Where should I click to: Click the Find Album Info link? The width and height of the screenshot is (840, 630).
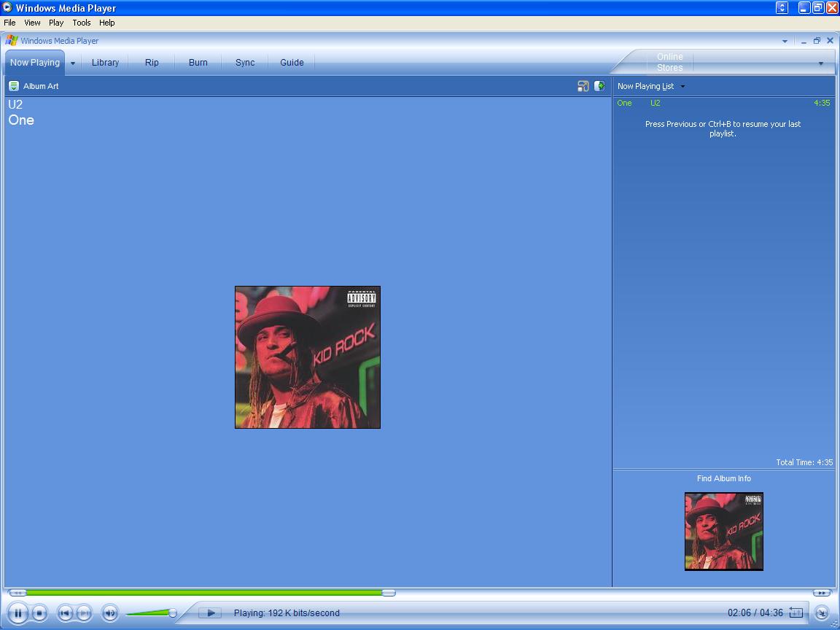pyautogui.click(x=723, y=478)
